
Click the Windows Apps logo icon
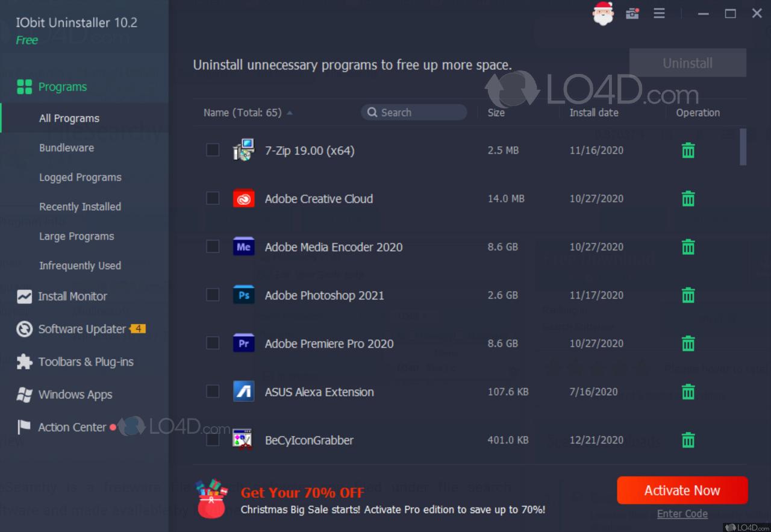(x=24, y=395)
